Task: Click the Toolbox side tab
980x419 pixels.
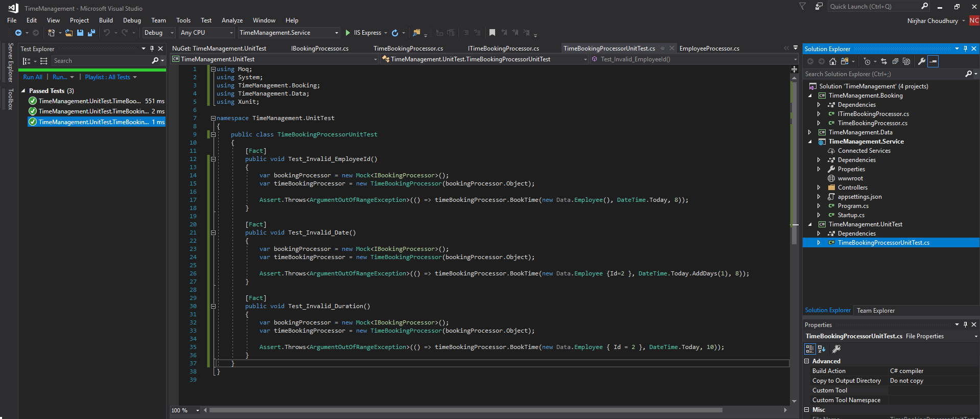Action: pyautogui.click(x=11, y=99)
